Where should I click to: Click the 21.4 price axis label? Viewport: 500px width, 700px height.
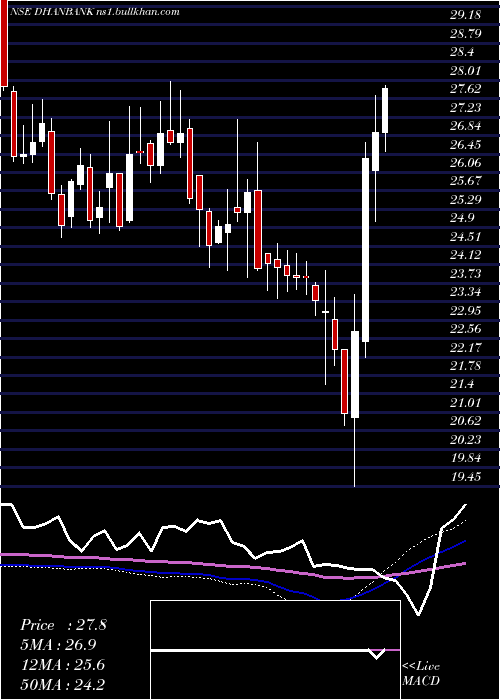462,384
